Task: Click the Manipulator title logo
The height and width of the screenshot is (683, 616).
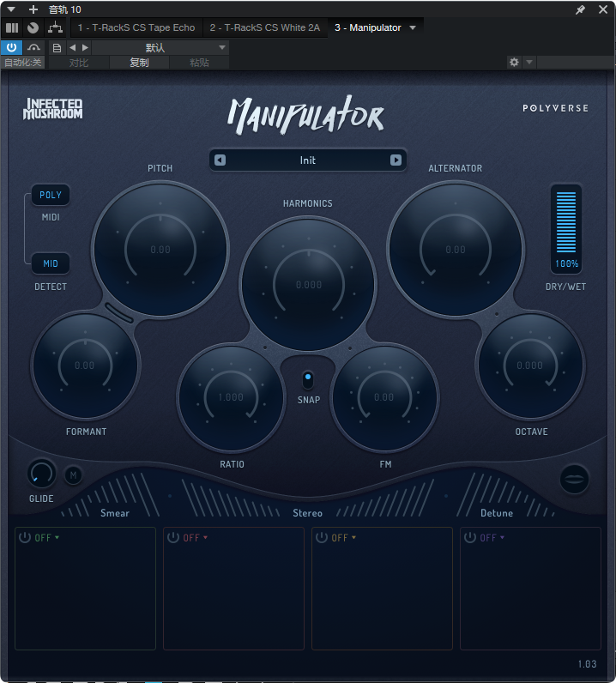Action: click(305, 115)
